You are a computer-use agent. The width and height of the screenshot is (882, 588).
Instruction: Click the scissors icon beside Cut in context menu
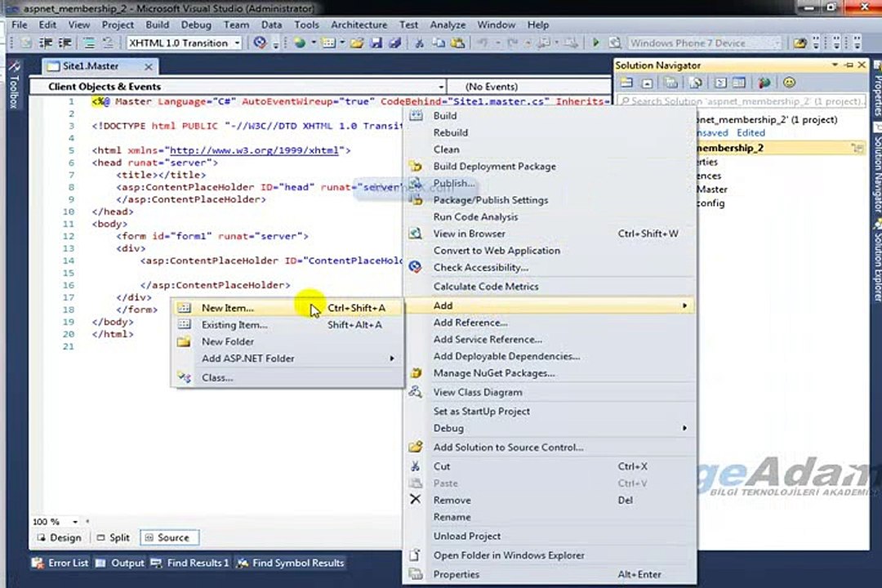415,465
